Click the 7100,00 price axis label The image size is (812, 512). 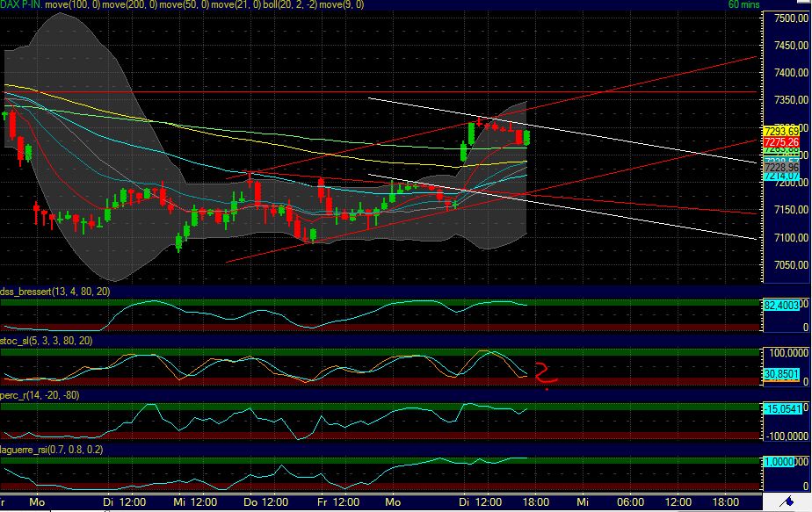pos(791,238)
